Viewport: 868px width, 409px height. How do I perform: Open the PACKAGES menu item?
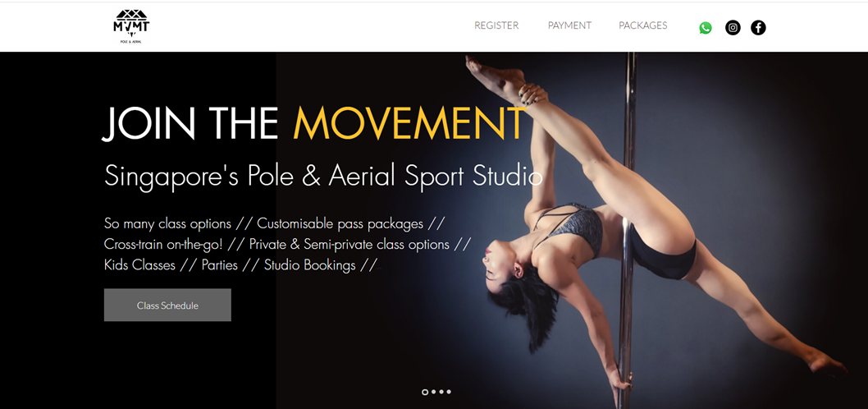click(643, 25)
